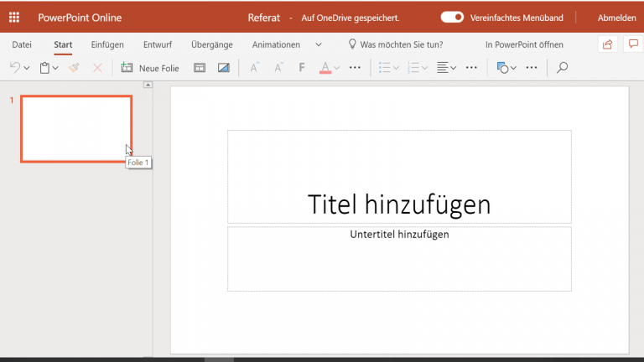
Task: Expand the undo dropdown arrow
Action: pyautogui.click(x=27, y=68)
